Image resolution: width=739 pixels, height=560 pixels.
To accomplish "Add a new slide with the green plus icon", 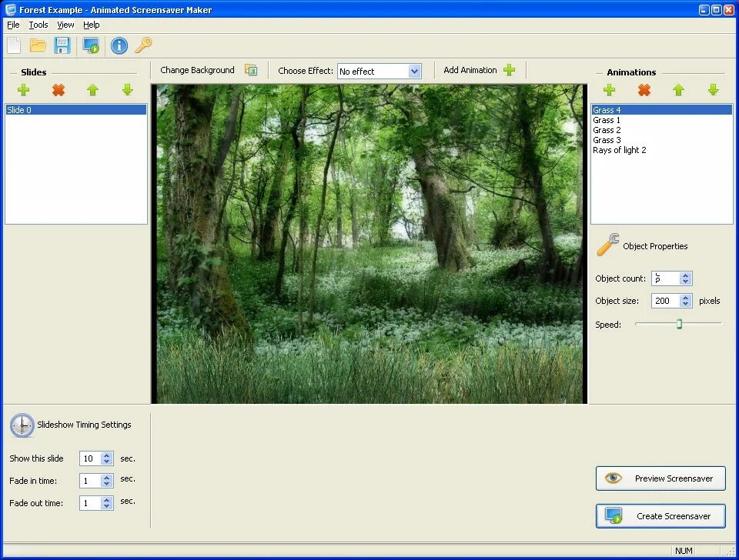I will (x=23, y=90).
